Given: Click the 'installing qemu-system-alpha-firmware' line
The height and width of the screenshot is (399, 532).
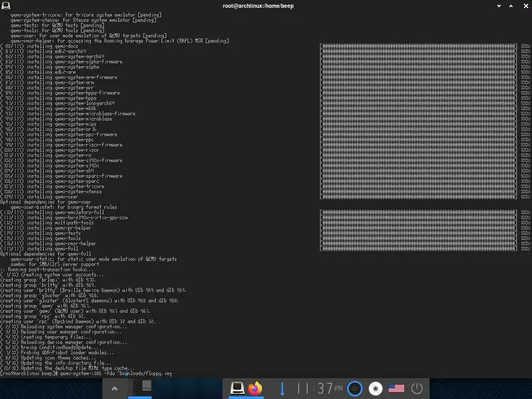Looking at the screenshot, I should [61, 62].
